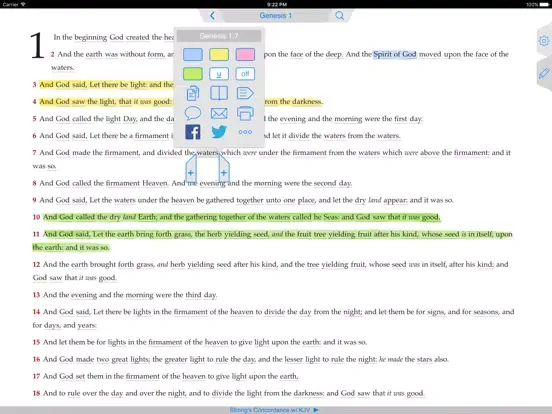Tap the Genesis 1:7 popup header
Screen dimensions: 552x414
[219, 36]
